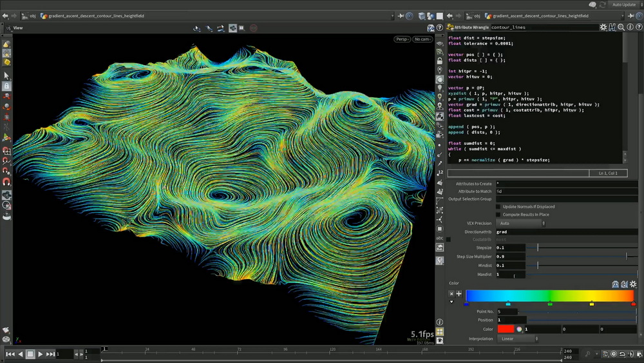This screenshot has width=644, height=363.
Task: Click the refresh cook icon near Auto Update
Action: tap(603, 5)
